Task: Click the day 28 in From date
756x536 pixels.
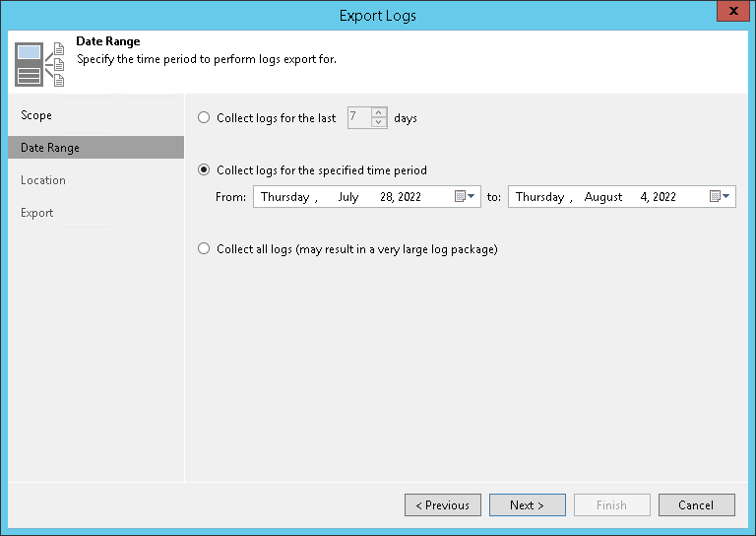Action: tap(387, 197)
